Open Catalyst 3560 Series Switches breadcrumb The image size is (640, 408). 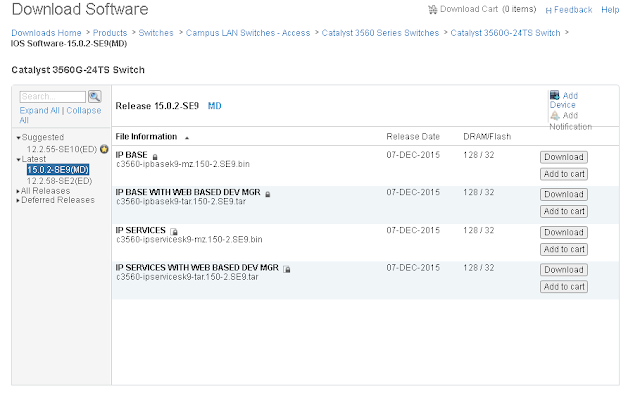pyautogui.click(x=380, y=33)
